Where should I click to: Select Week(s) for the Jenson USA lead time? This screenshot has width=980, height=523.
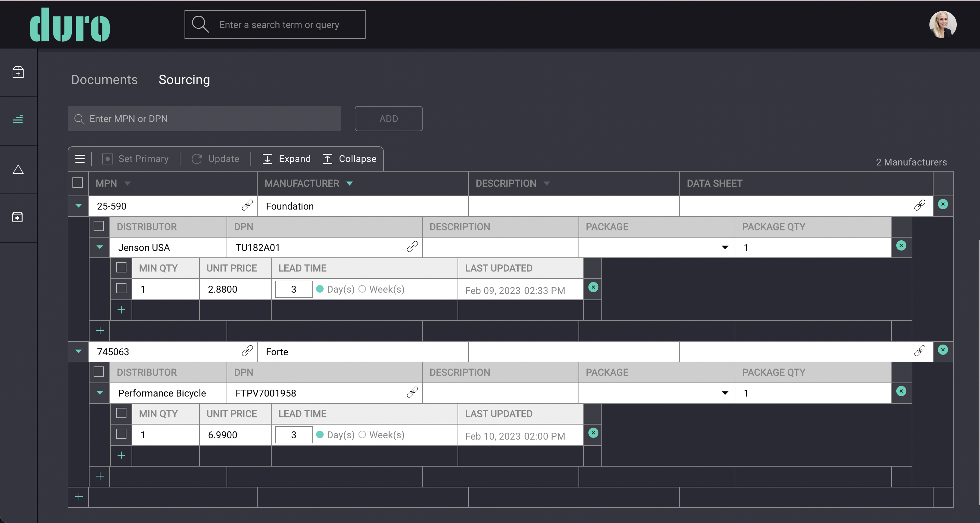[362, 289]
